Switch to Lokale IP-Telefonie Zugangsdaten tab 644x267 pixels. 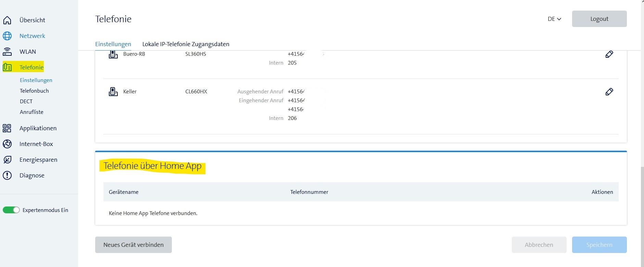[x=186, y=44]
